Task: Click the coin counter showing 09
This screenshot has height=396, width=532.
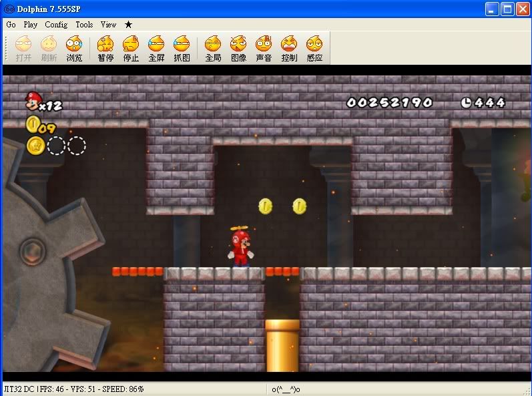Action: [x=41, y=125]
